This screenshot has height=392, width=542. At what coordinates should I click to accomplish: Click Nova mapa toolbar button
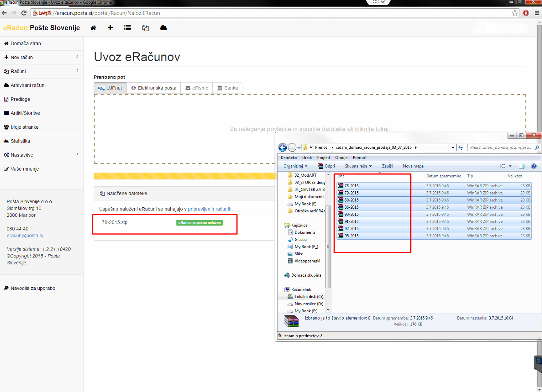coord(413,166)
